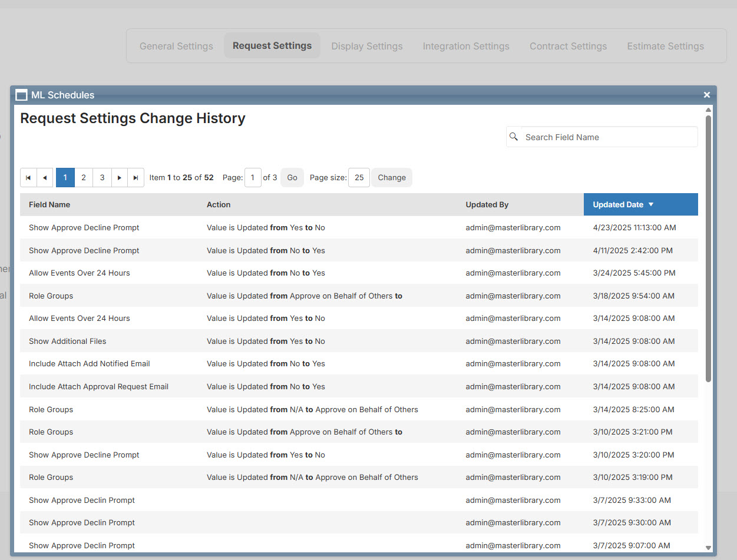Jump to last page of change history
Viewport: 737px width, 560px height.
click(136, 178)
